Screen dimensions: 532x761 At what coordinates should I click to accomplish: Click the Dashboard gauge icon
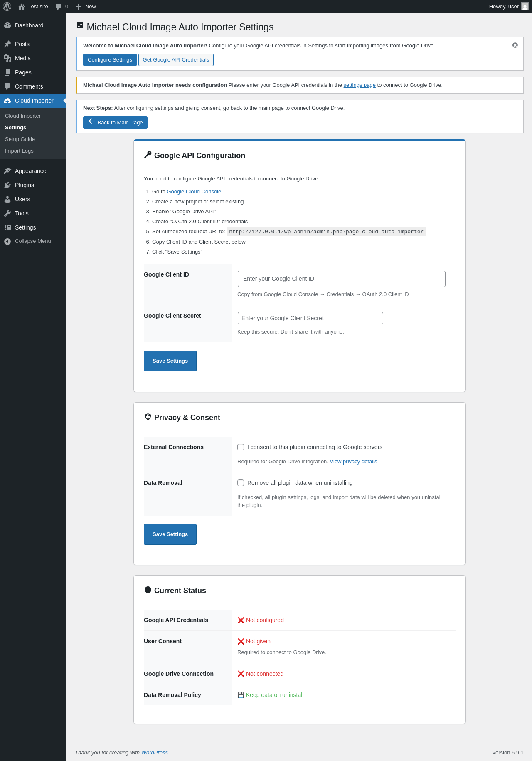(x=7, y=25)
